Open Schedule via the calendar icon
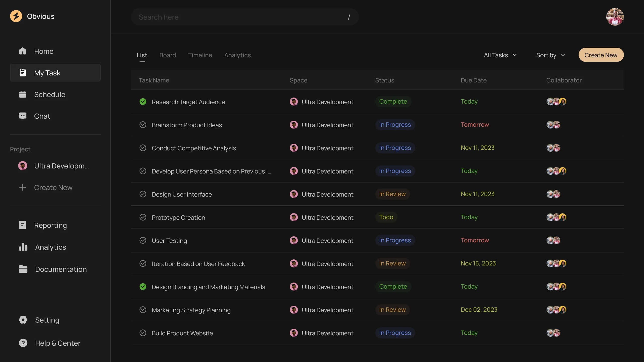 pos(23,95)
